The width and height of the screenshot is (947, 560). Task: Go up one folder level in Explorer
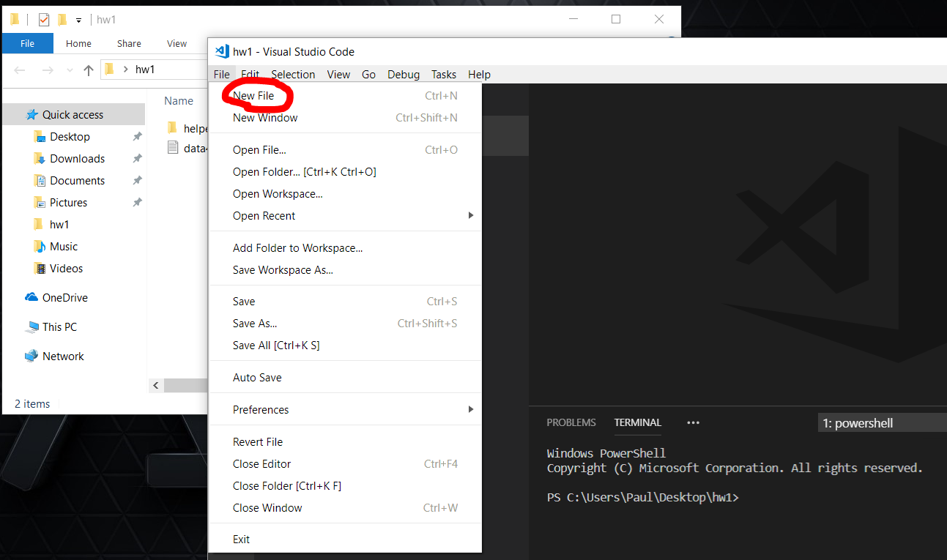pyautogui.click(x=89, y=70)
